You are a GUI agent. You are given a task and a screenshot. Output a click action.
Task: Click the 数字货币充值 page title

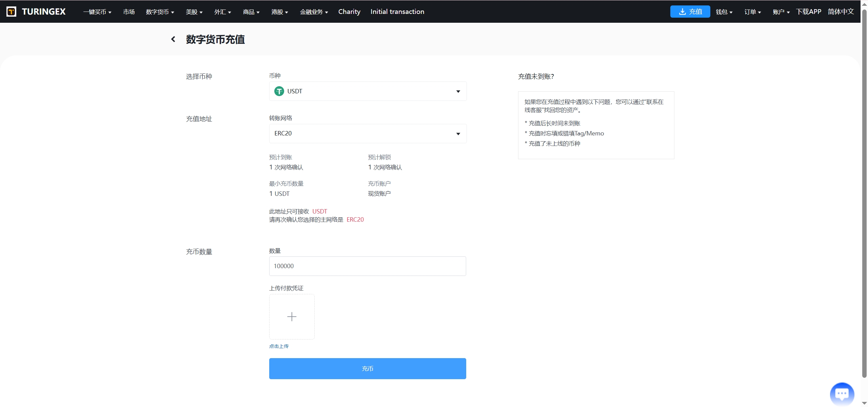click(x=215, y=39)
